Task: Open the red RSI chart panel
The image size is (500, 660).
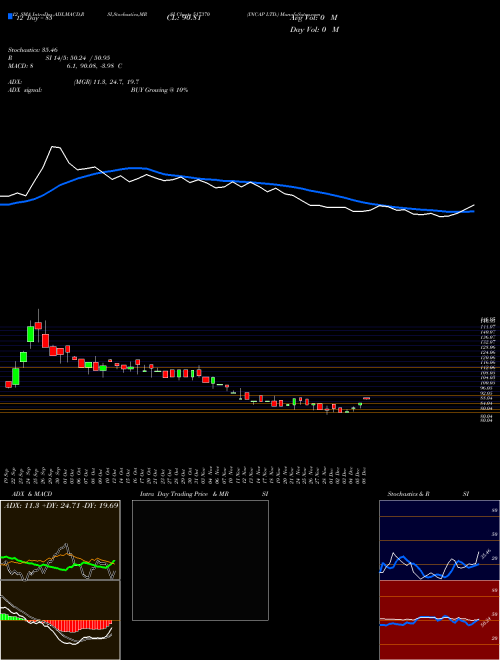Action: (439, 620)
